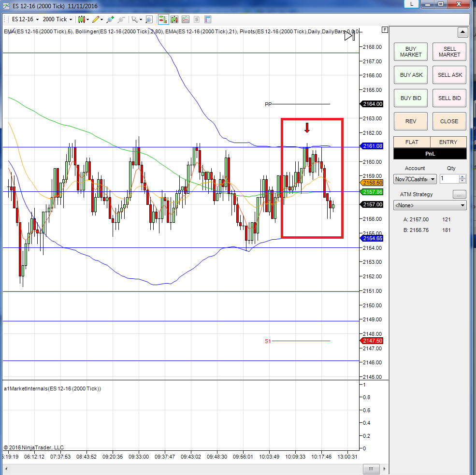This screenshot has width=476, height=475.
Task: Click into the Qty input field
Action: tap(449, 179)
